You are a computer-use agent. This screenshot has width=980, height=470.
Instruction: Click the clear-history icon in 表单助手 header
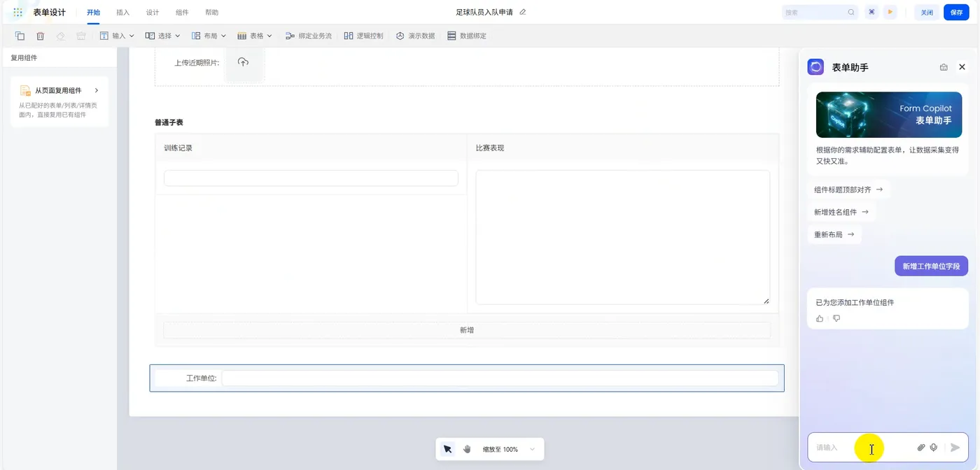(944, 67)
